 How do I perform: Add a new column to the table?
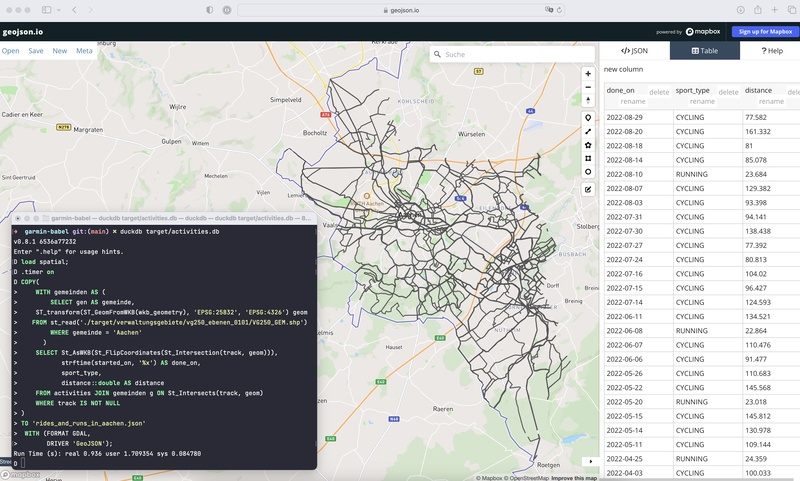pyautogui.click(x=623, y=69)
